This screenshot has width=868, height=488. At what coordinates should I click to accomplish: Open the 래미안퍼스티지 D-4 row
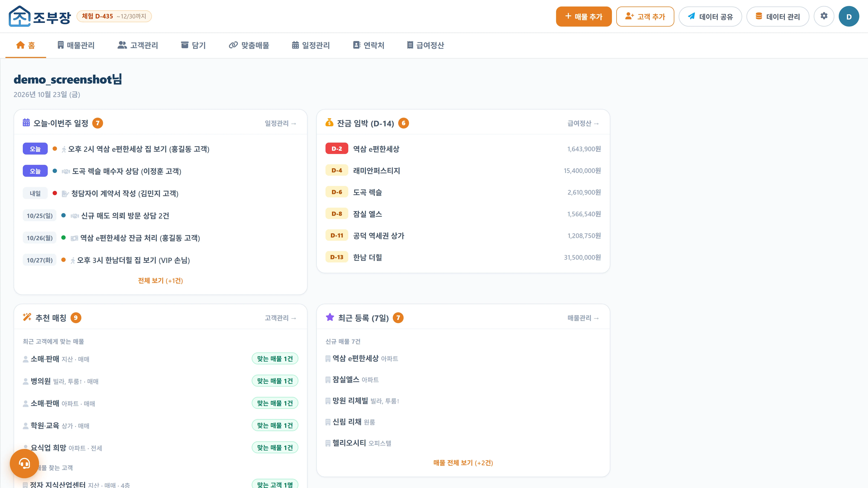(x=463, y=170)
